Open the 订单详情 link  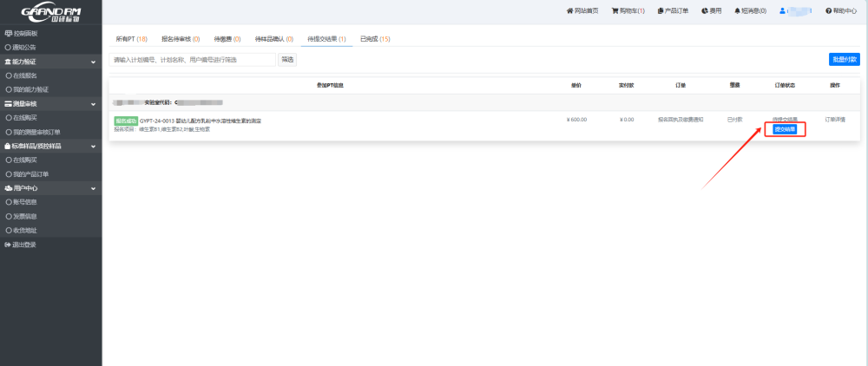click(x=835, y=120)
